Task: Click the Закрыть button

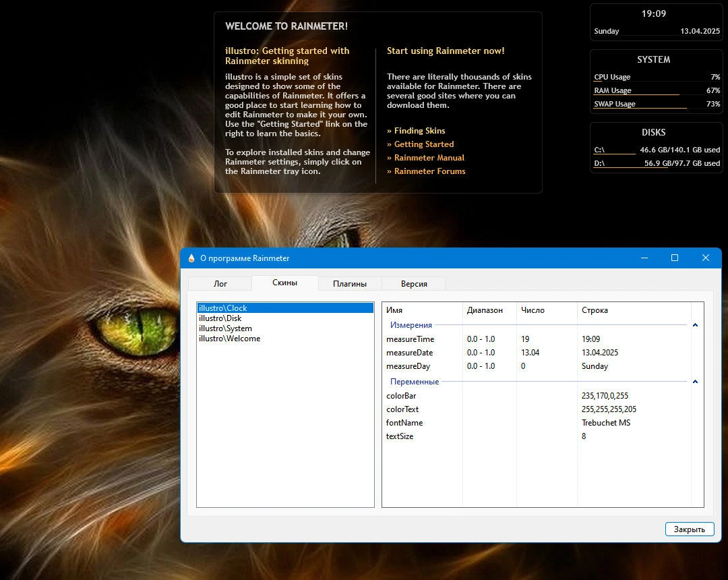Action: (x=690, y=529)
